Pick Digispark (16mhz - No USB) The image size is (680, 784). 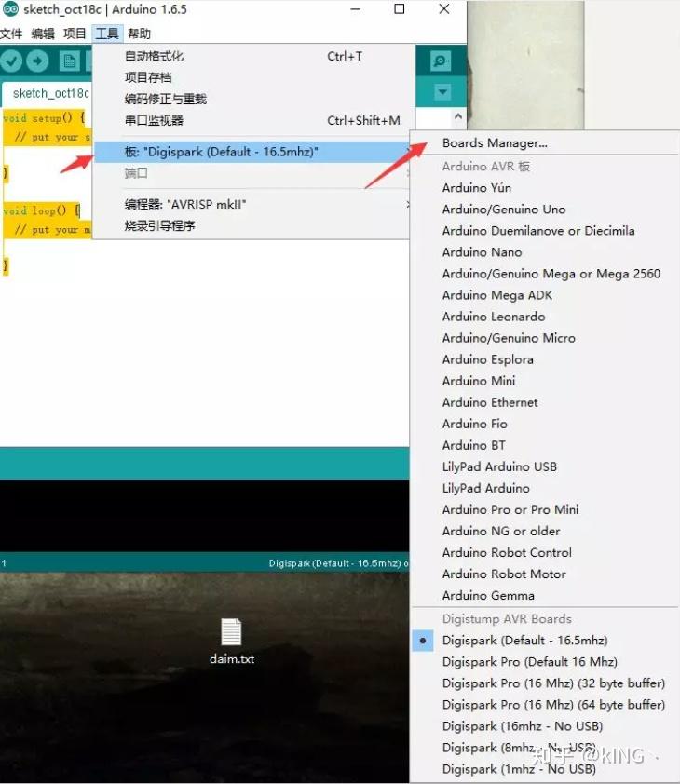tap(544, 726)
